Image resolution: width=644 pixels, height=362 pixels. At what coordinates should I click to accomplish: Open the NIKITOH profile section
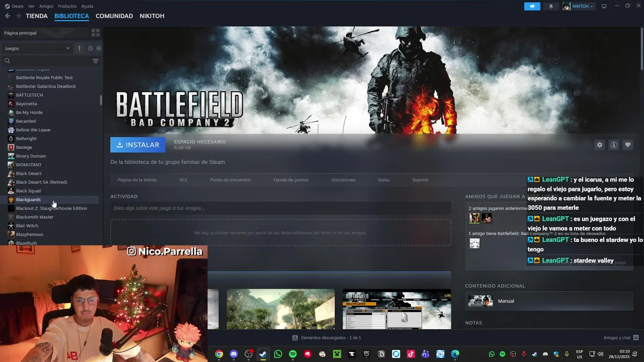[152, 16]
